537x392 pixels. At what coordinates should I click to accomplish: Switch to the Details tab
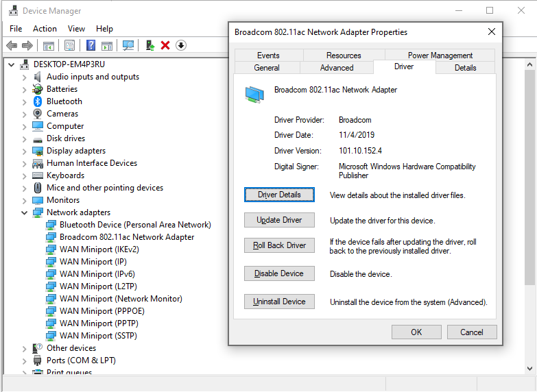point(466,67)
